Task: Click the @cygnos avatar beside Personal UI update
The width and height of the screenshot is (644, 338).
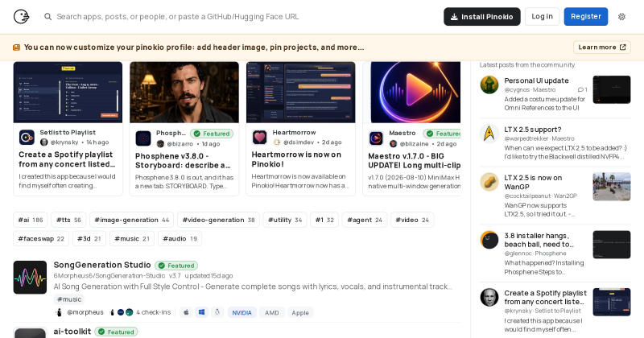Action: (x=489, y=85)
